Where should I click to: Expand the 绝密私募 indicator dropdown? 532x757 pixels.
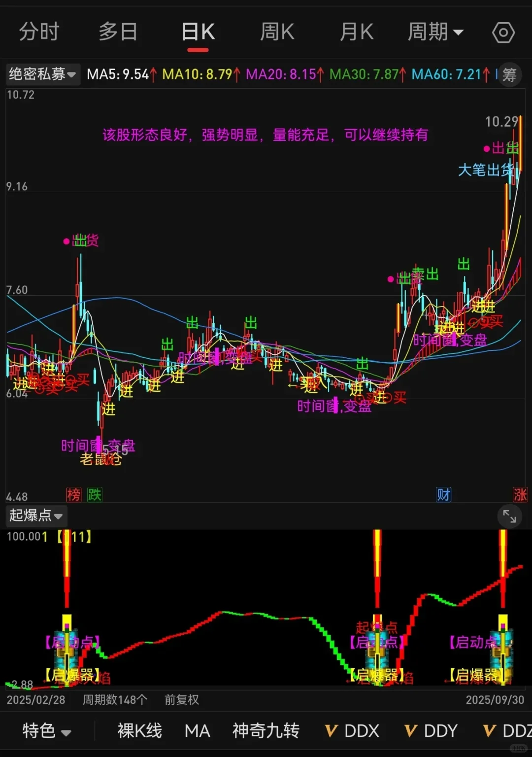(42, 75)
